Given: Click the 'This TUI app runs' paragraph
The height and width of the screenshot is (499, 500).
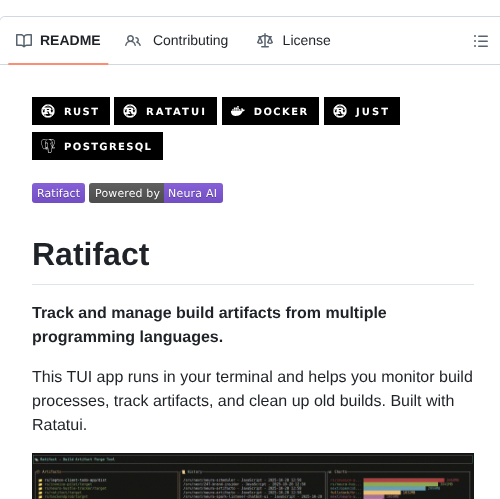Looking at the screenshot, I should click(x=252, y=401).
